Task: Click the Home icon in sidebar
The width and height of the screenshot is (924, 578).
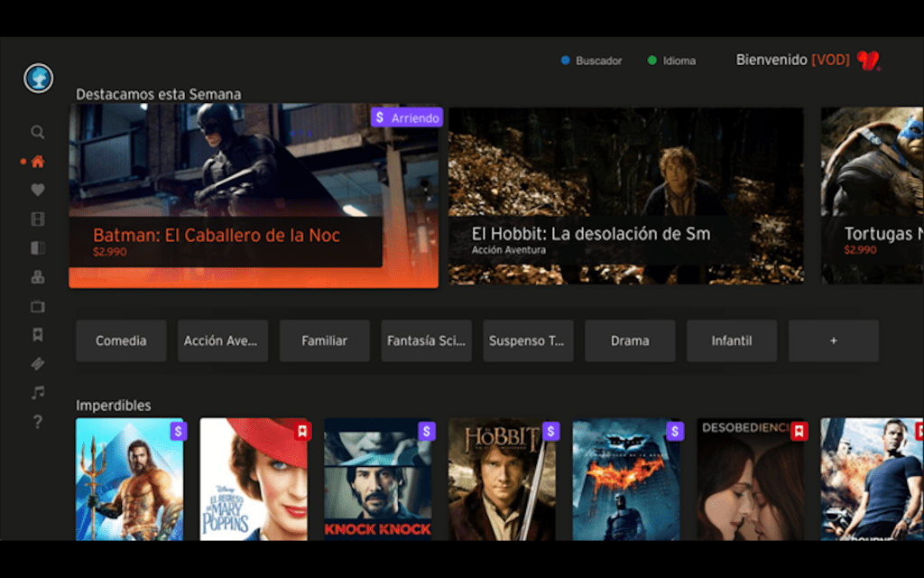Action: (38, 163)
